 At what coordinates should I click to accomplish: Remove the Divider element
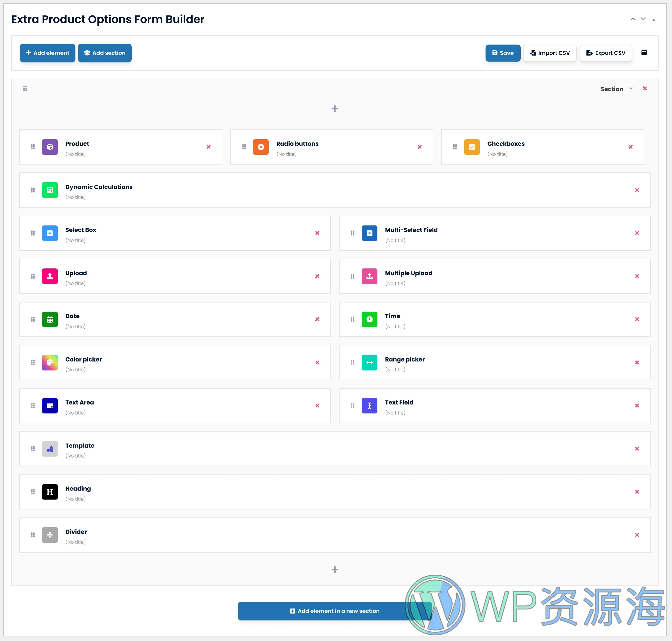click(637, 535)
